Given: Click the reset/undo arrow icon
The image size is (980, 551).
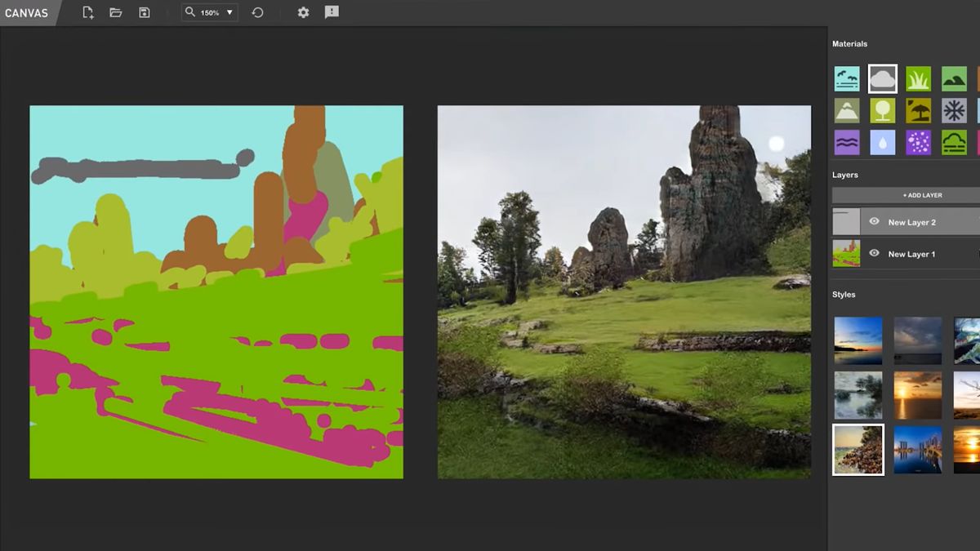Looking at the screenshot, I should 256,12.
